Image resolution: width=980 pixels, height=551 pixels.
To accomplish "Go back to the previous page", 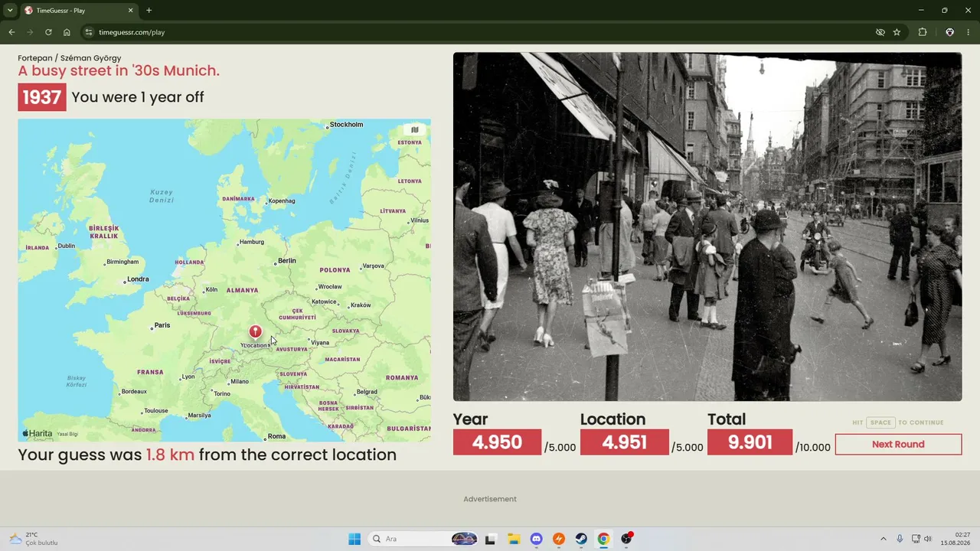I will click(11, 32).
